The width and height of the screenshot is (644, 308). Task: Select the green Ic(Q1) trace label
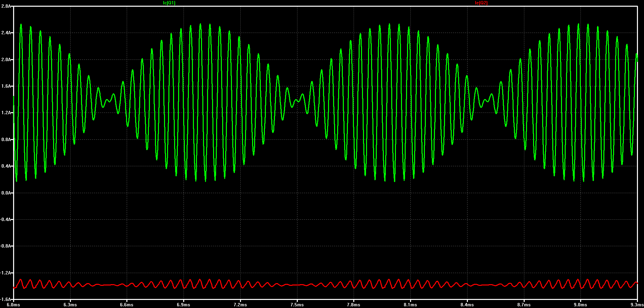pos(169,3)
